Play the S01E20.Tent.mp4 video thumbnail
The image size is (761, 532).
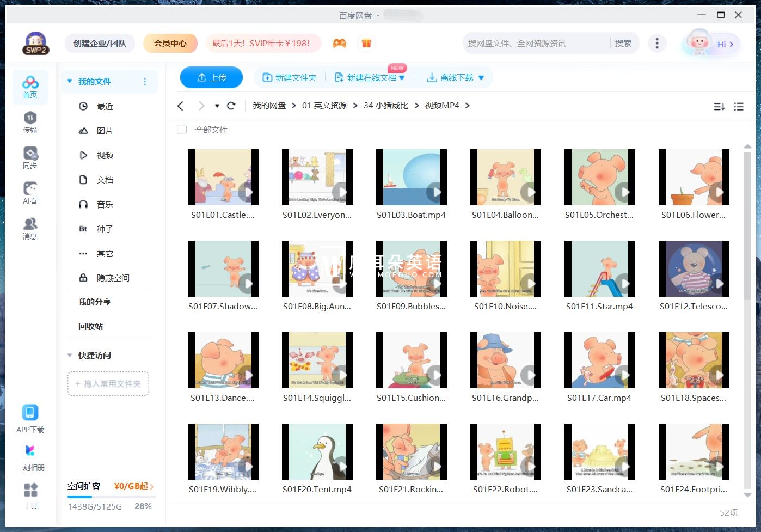click(317, 451)
